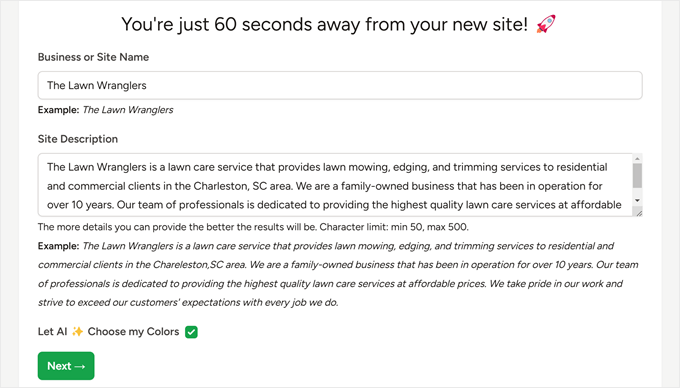
Task: Click the arrow inside the Next button
Action: [x=80, y=366]
